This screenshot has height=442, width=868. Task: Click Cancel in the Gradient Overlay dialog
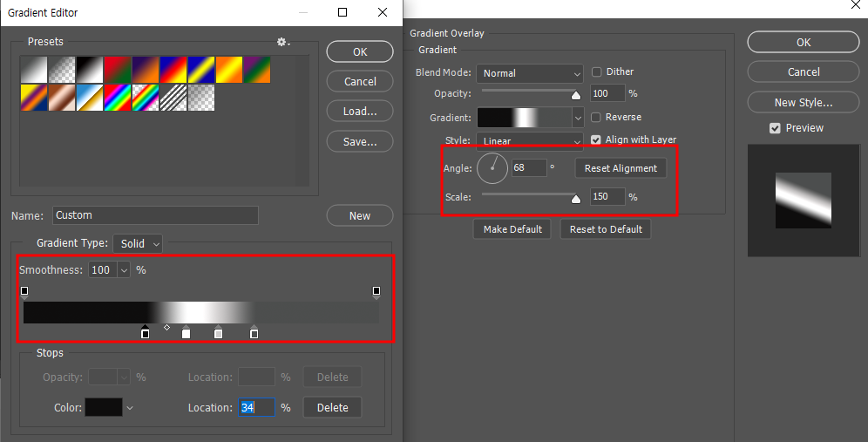(x=804, y=72)
